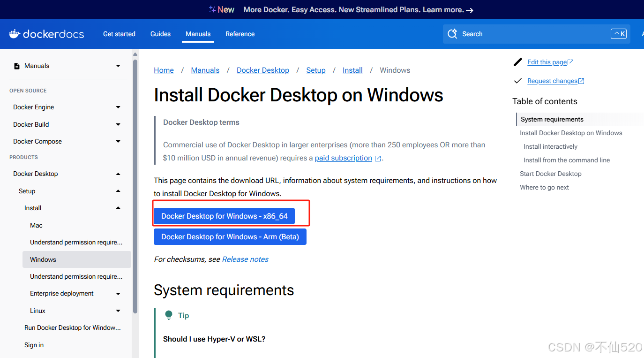Open Sign in sidebar item
Viewport: 644px width, 358px height.
click(34, 345)
